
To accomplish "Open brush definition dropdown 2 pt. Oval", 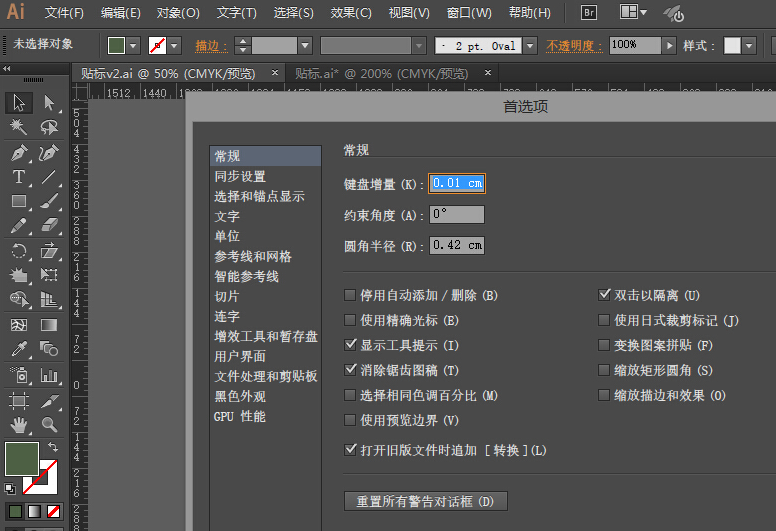I will click(x=530, y=46).
